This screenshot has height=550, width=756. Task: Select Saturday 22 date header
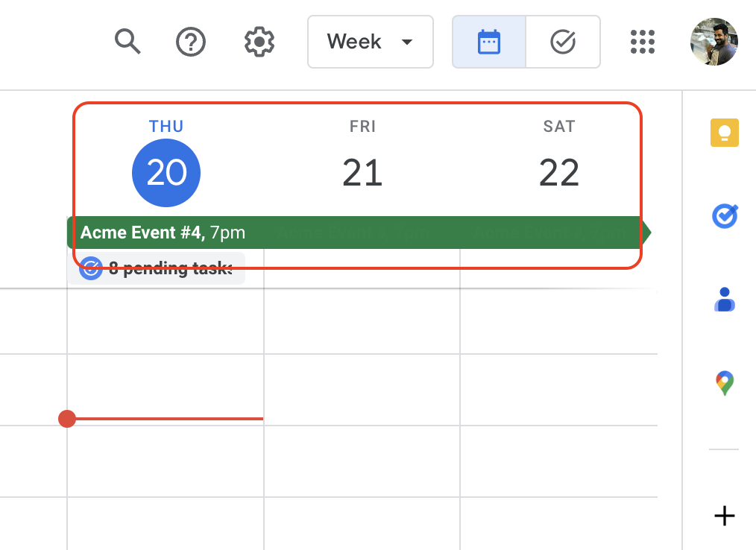coord(559,172)
